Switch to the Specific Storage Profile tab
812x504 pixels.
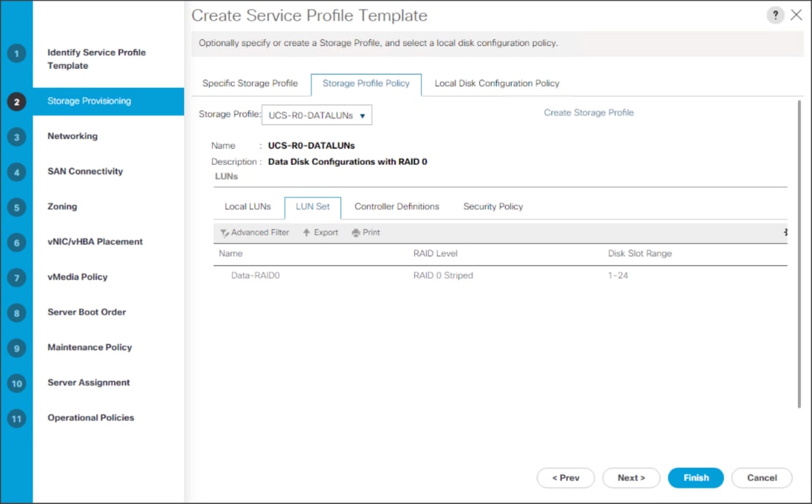click(x=251, y=84)
